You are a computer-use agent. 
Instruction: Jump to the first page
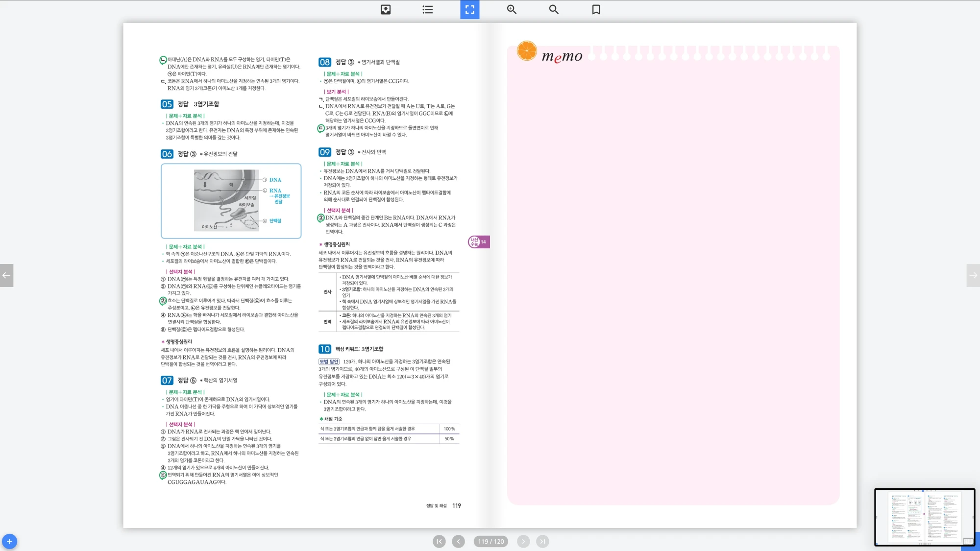(x=439, y=541)
